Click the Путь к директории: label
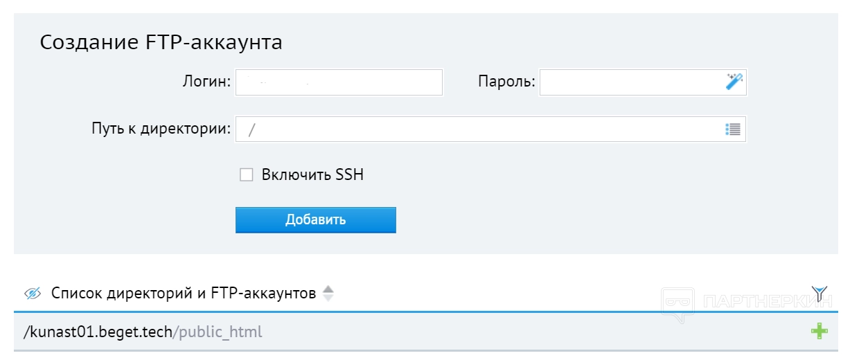The height and width of the screenshot is (360, 868). pyautogui.click(x=161, y=129)
